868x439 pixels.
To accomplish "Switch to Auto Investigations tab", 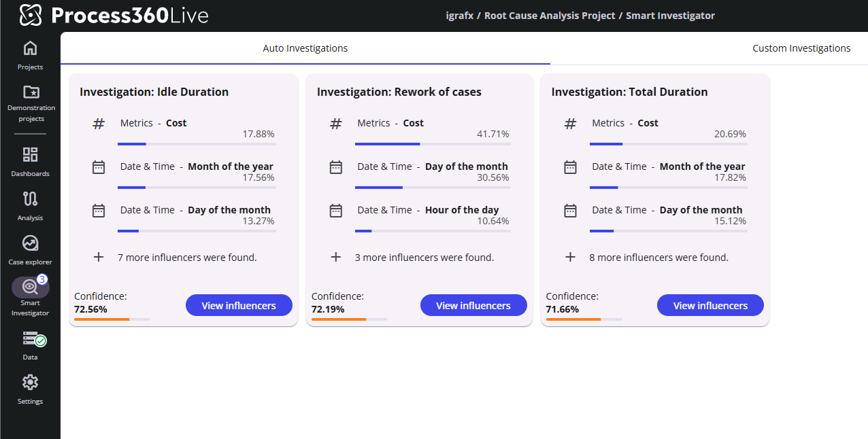I will pyautogui.click(x=305, y=48).
